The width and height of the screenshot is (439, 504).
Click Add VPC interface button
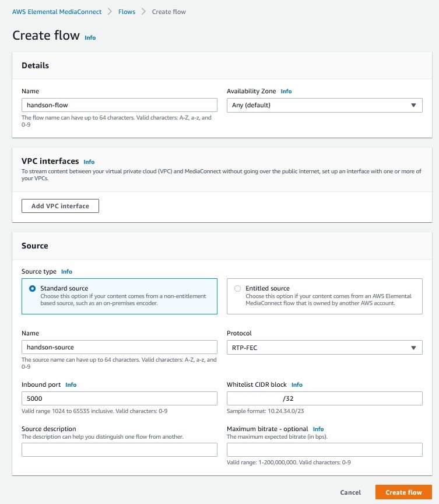tap(60, 206)
